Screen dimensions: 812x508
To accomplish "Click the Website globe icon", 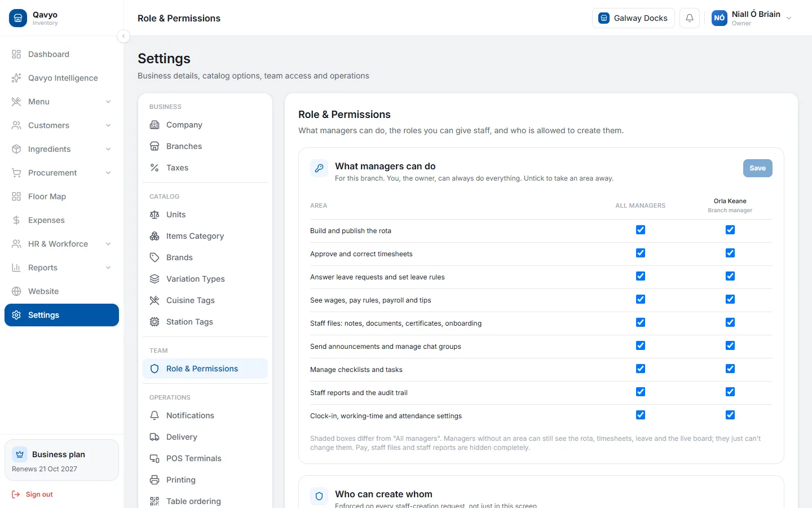I will (16, 291).
